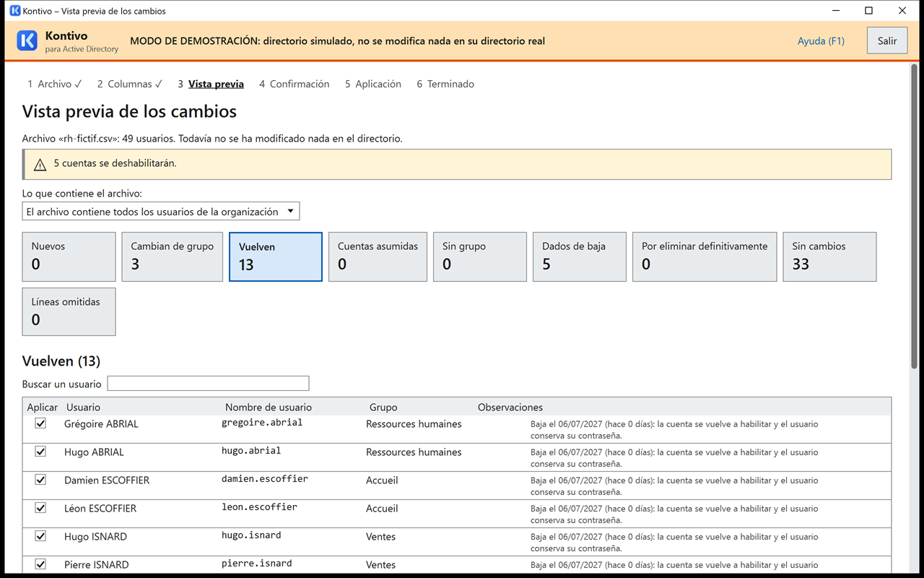Toggle Apply checkbox for Damien ESCOFFIER
The height and width of the screenshot is (578, 924).
point(40,480)
